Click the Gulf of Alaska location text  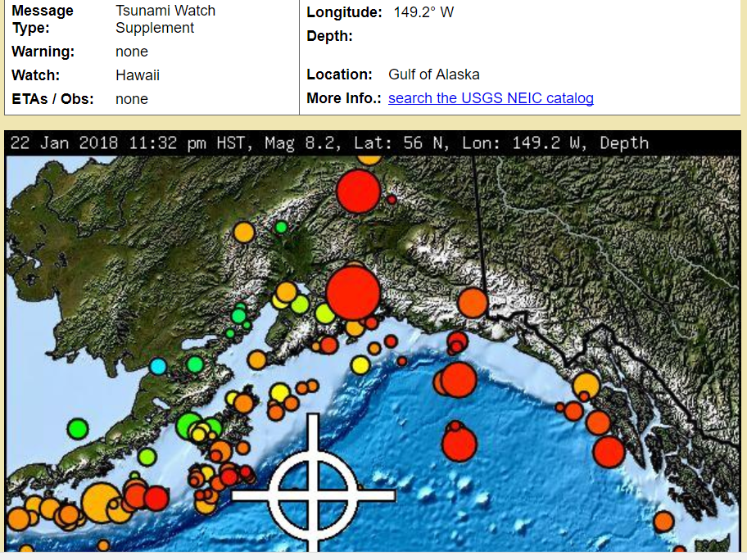pyautogui.click(x=434, y=75)
